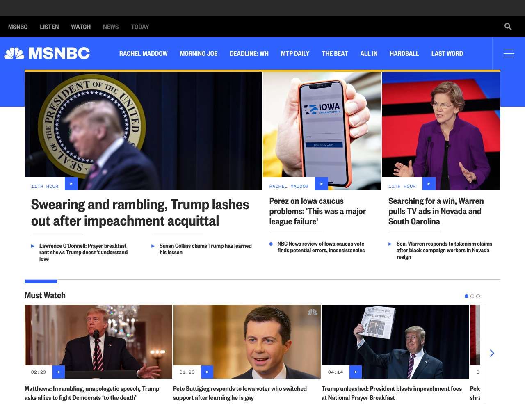Open Sen. Warren responds to tokenism claims
Image resolution: width=525 pixels, height=420 pixels.
click(x=444, y=250)
